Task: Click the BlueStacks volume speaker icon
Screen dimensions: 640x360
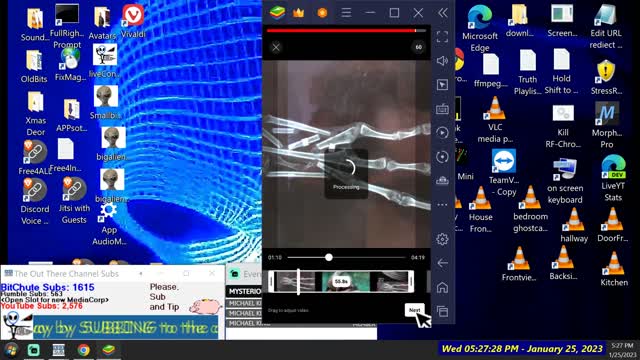Action: point(442,61)
